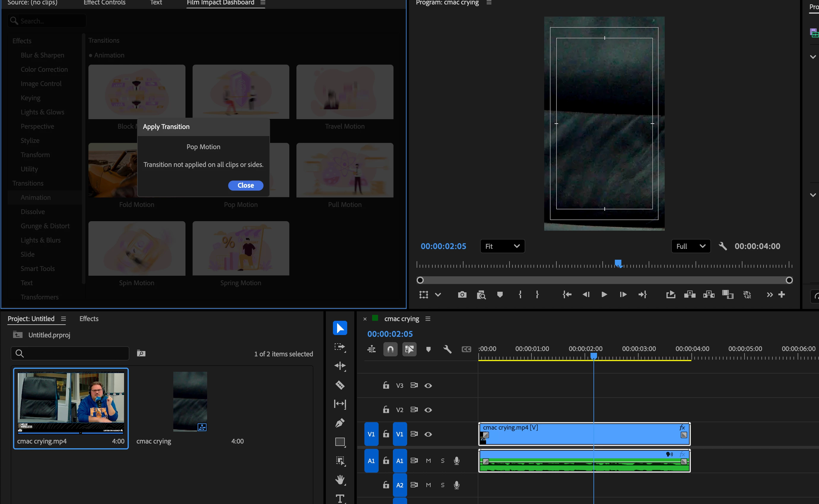Toggle V3 track visibility eye
The image size is (819, 504).
428,386
